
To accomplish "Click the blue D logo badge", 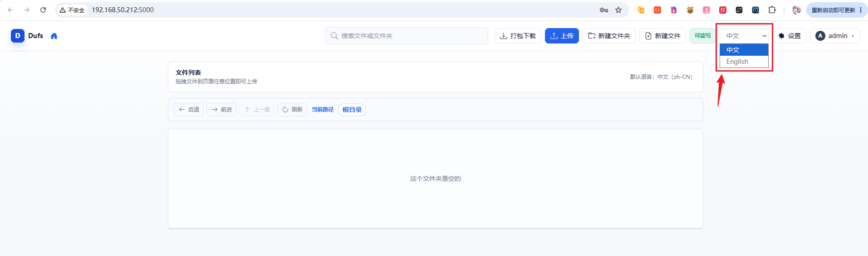I will pyautogui.click(x=18, y=36).
